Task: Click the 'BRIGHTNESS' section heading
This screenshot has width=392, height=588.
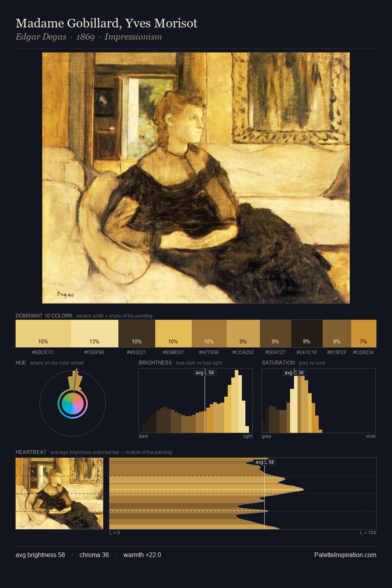Action: 155,363
